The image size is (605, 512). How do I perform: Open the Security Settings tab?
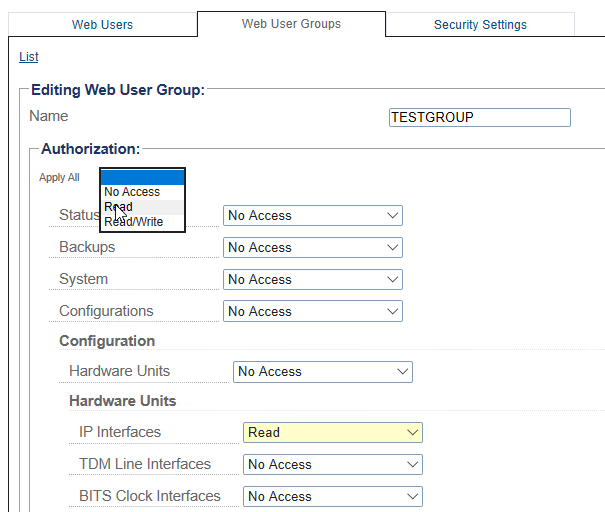coord(480,24)
